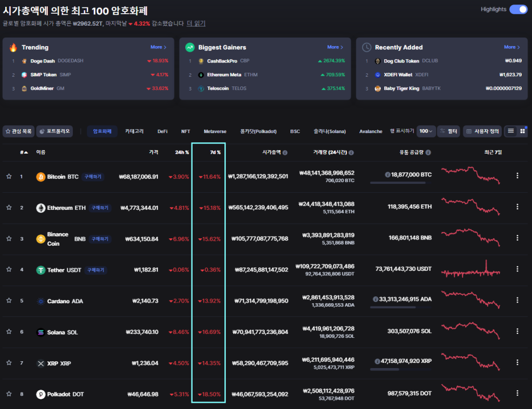Switch to grid view layout icon
Image resolution: width=532 pixels, height=409 pixels.
pyautogui.click(x=522, y=131)
